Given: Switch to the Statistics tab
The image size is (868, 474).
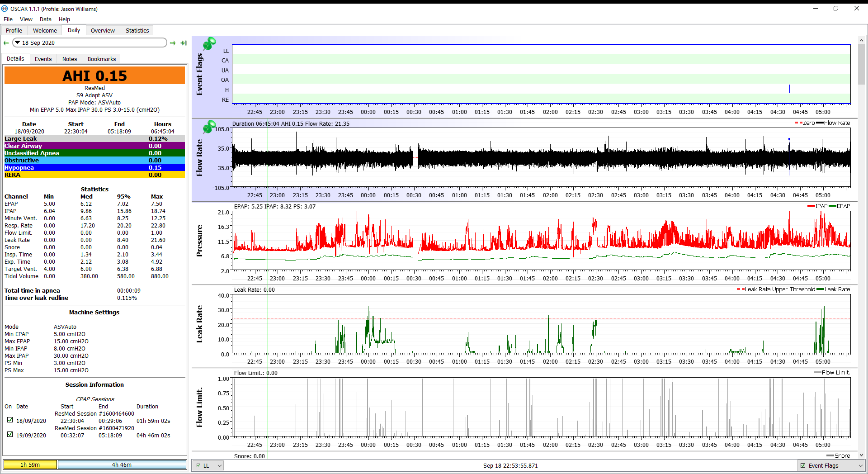Looking at the screenshot, I should 137,30.
